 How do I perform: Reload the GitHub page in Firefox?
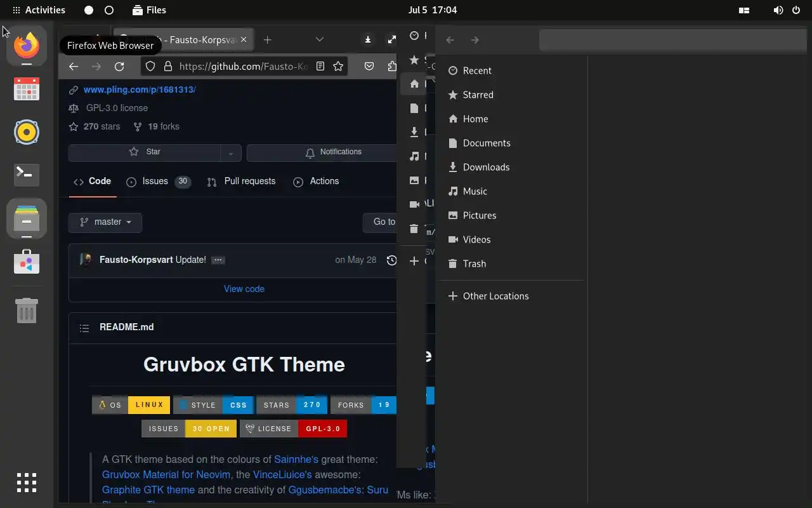point(119,66)
